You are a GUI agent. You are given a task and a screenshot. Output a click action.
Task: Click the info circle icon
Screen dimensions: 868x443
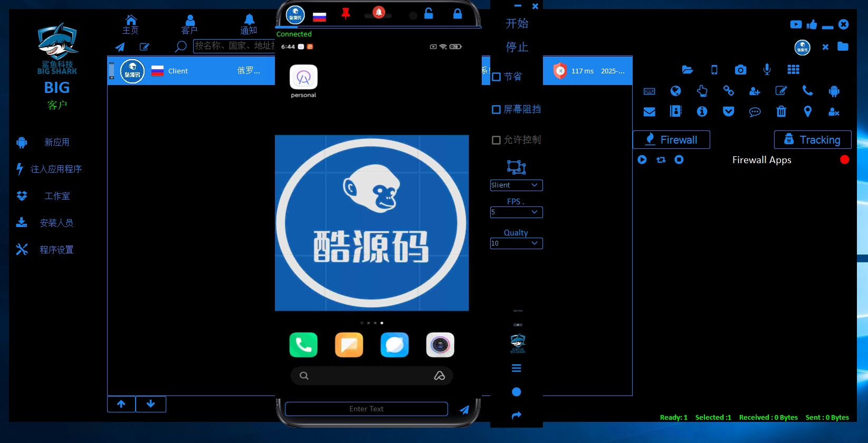(x=702, y=111)
